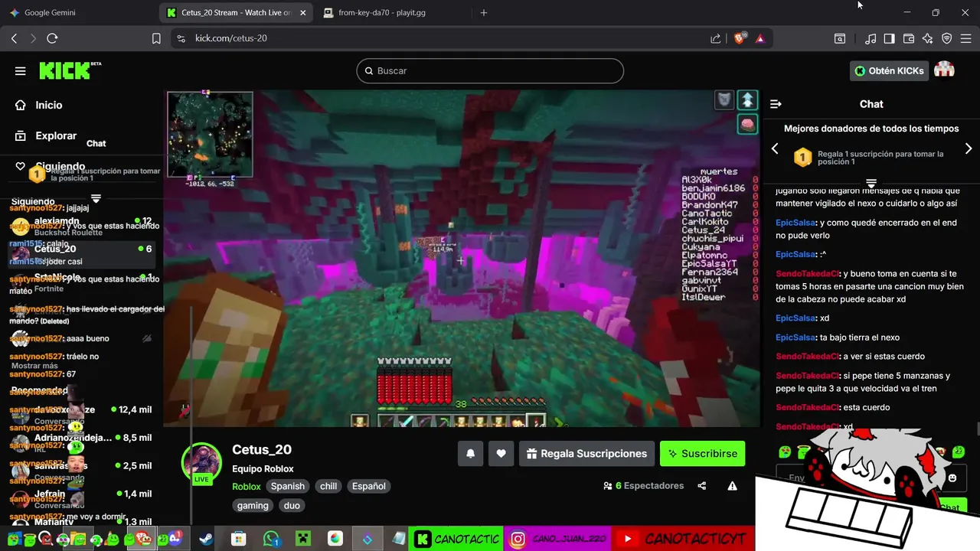This screenshot has width=980, height=551.
Task: Open Leo AI sparkle icon
Action: click(x=928, y=38)
